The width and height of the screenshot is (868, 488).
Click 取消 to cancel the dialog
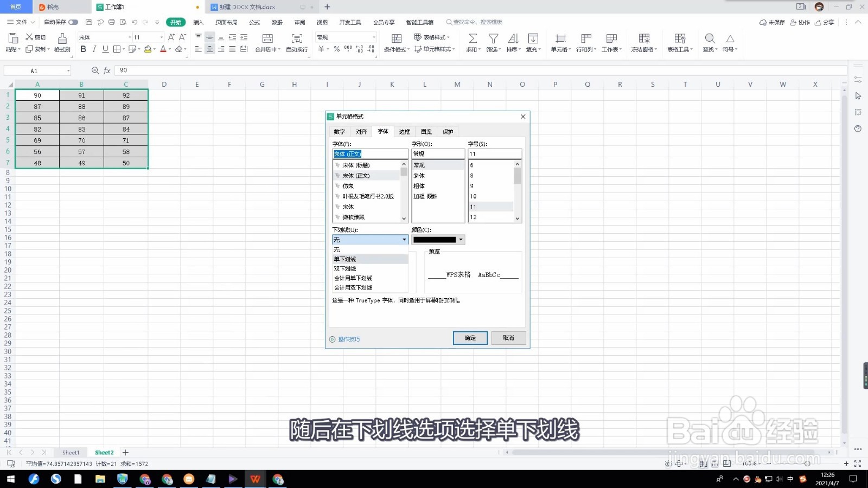[508, 338]
